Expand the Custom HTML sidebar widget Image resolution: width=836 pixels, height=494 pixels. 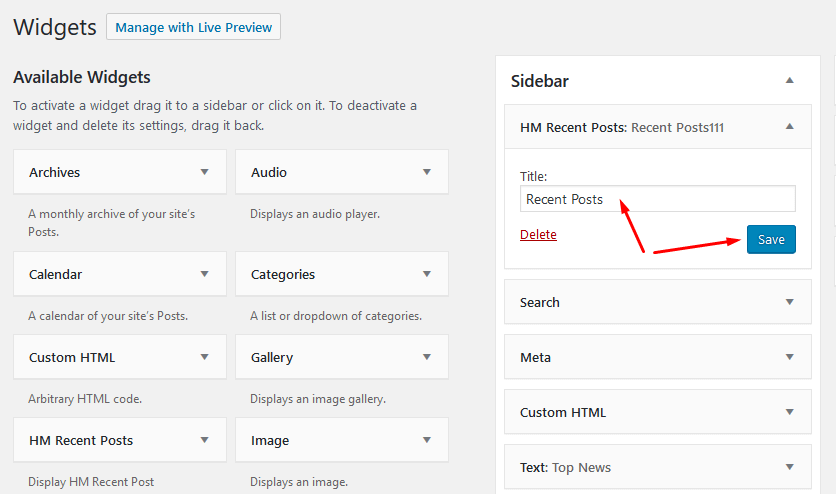789,412
